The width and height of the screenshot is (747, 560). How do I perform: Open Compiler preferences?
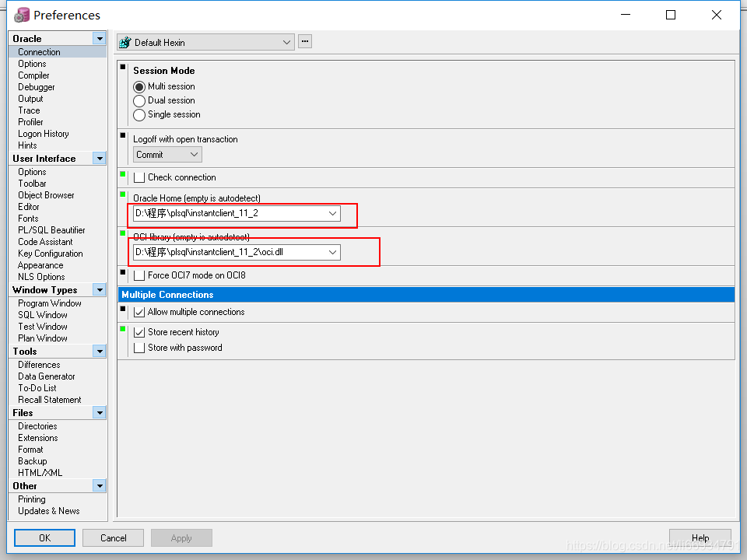click(x=33, y=75)
